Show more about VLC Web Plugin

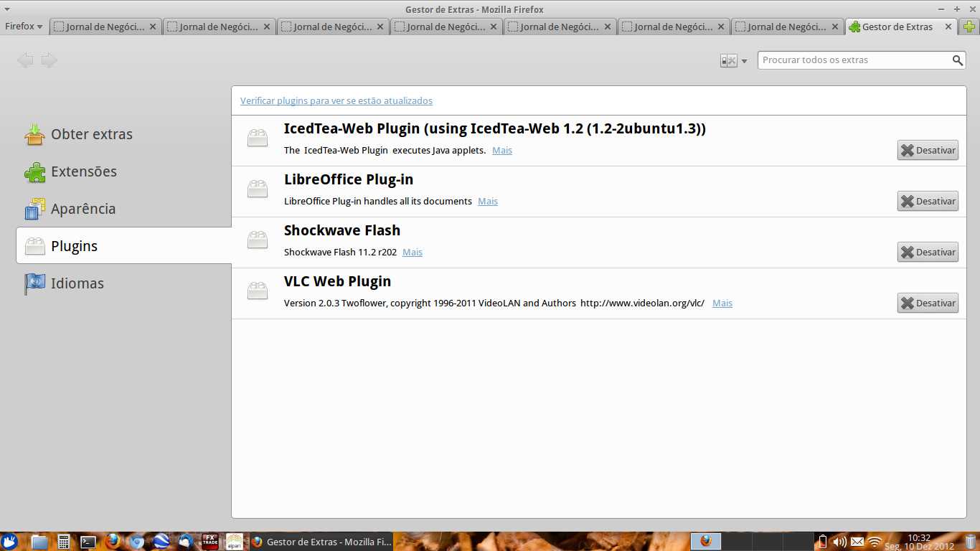coord(722,303)
